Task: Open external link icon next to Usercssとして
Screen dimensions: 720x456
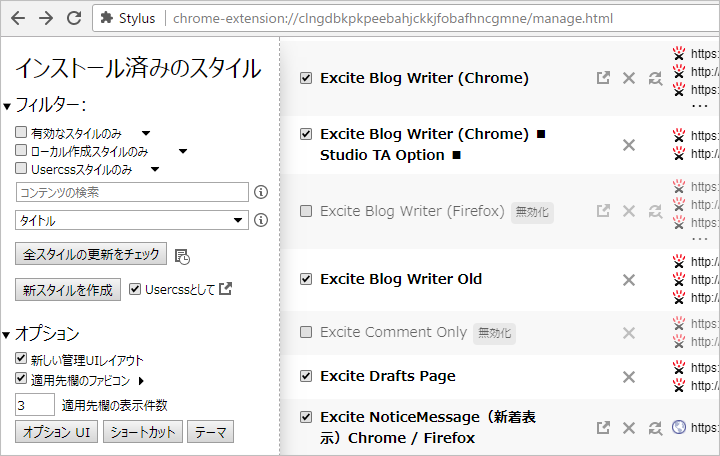Action: point(225,289)
